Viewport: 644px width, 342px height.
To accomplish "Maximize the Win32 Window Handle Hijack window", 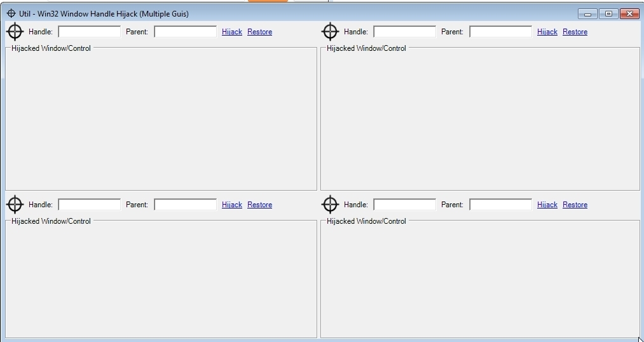I will tap(608, 13).
